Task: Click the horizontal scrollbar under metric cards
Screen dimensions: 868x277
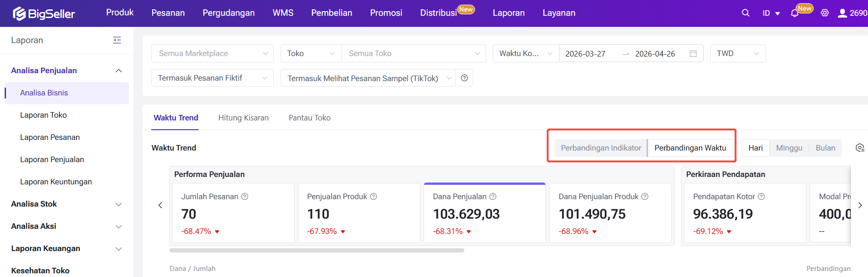Action: pyautogui.click(x=316, y=250)
